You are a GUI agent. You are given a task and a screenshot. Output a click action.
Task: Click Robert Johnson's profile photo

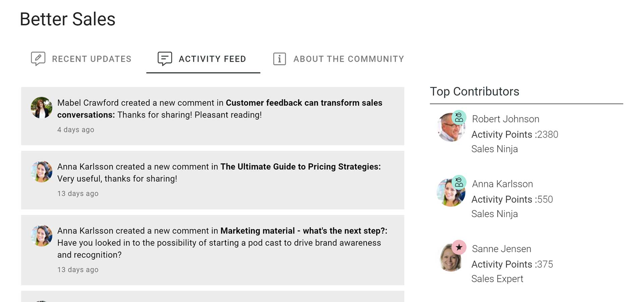450,128
